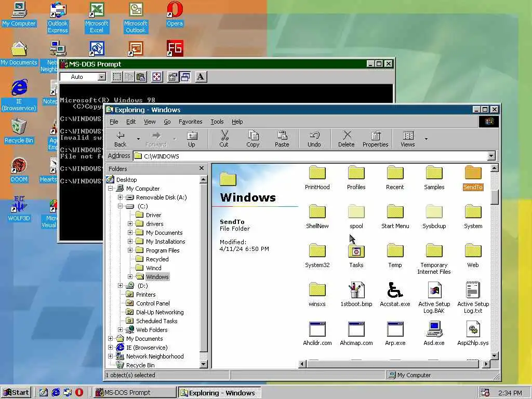Open the Address bar dropdown
The width and height of the screenshot is (532, 399).
pyautogui.click(x=491, y=156)
